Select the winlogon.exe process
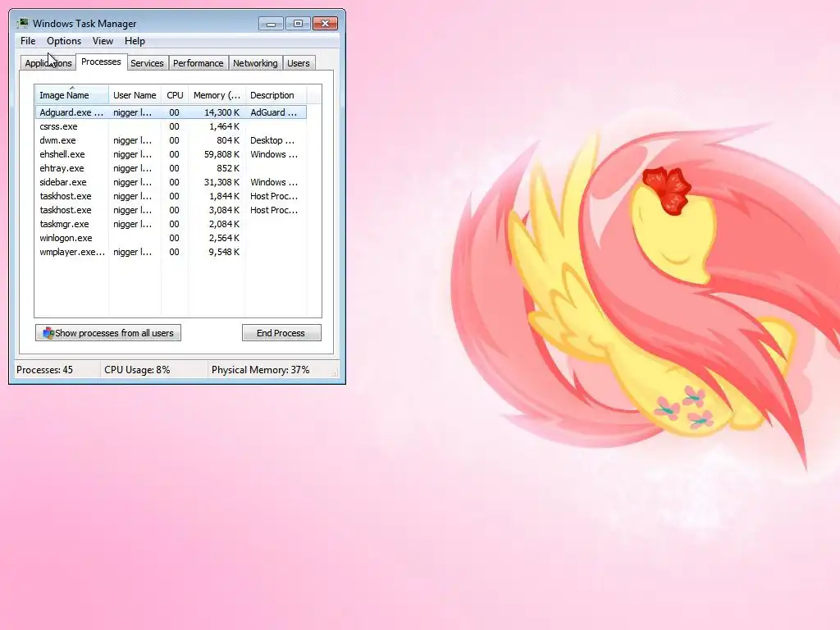This screenshot has height=630, width=840. point(171,238)
